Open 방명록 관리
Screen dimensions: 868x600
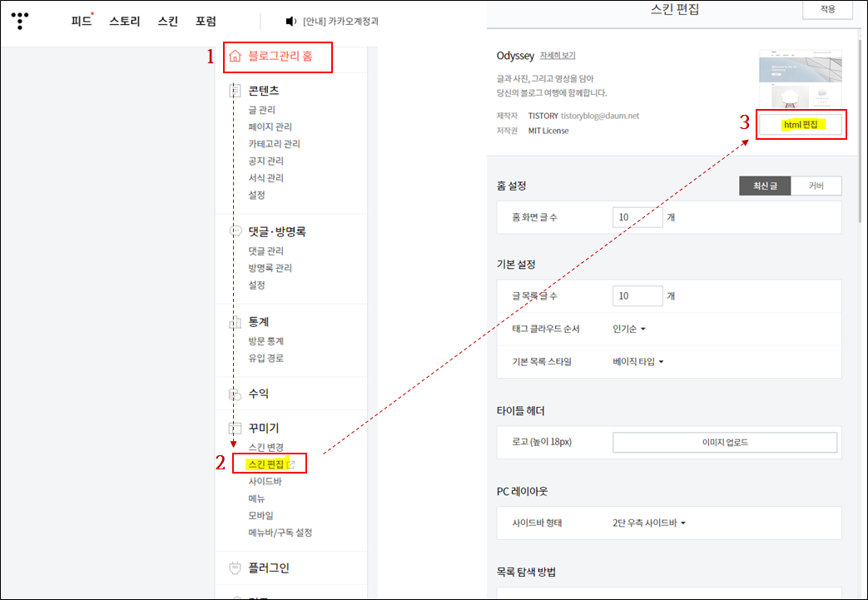(x=270, y=268)
